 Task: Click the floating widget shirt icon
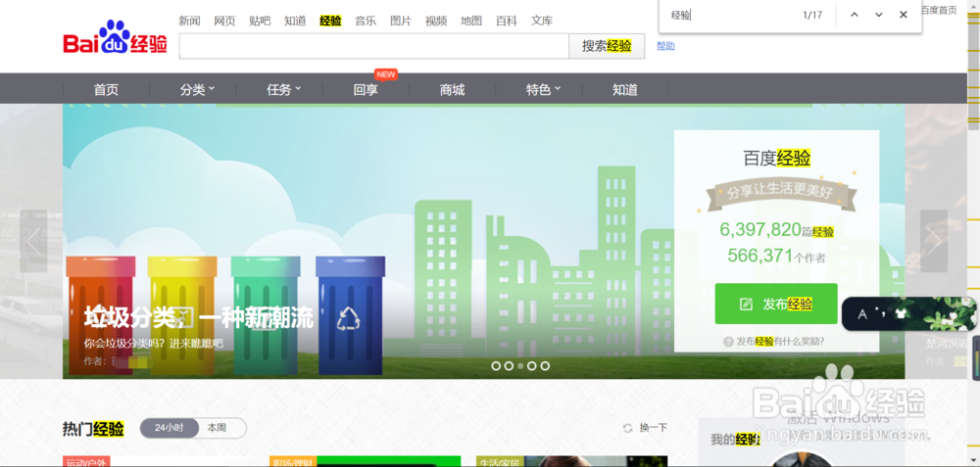point(900,314)
